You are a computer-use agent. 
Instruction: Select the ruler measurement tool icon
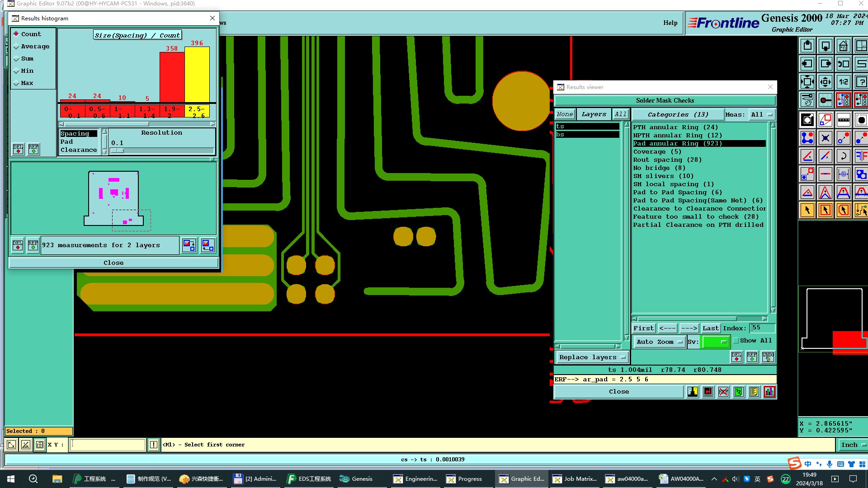(843, 120)
